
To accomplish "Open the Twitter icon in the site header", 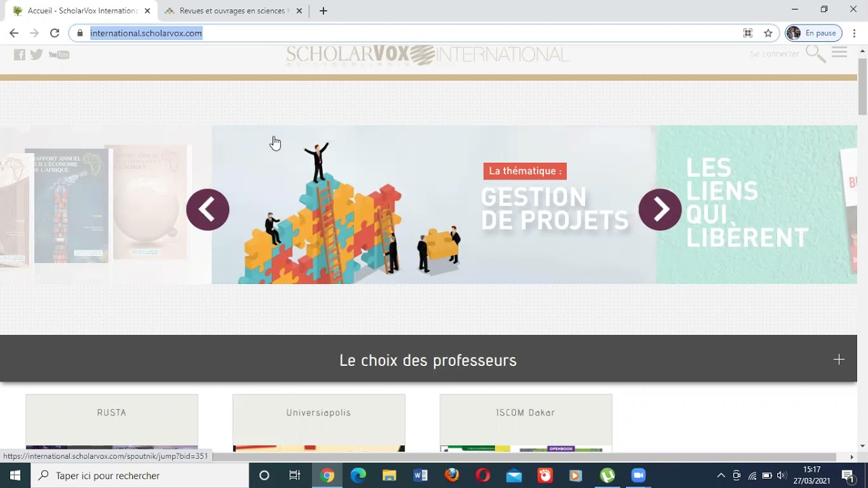I will (x=37, y=55).
